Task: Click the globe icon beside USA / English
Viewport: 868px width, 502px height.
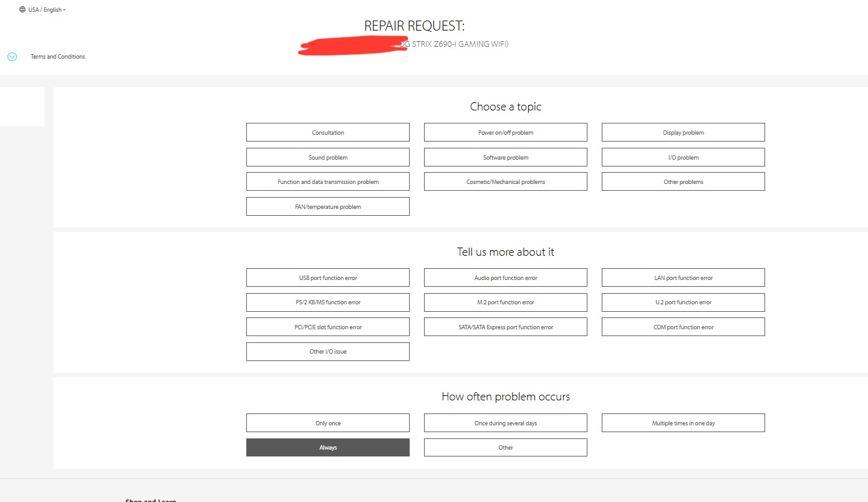Action: (x=22, y=9)
